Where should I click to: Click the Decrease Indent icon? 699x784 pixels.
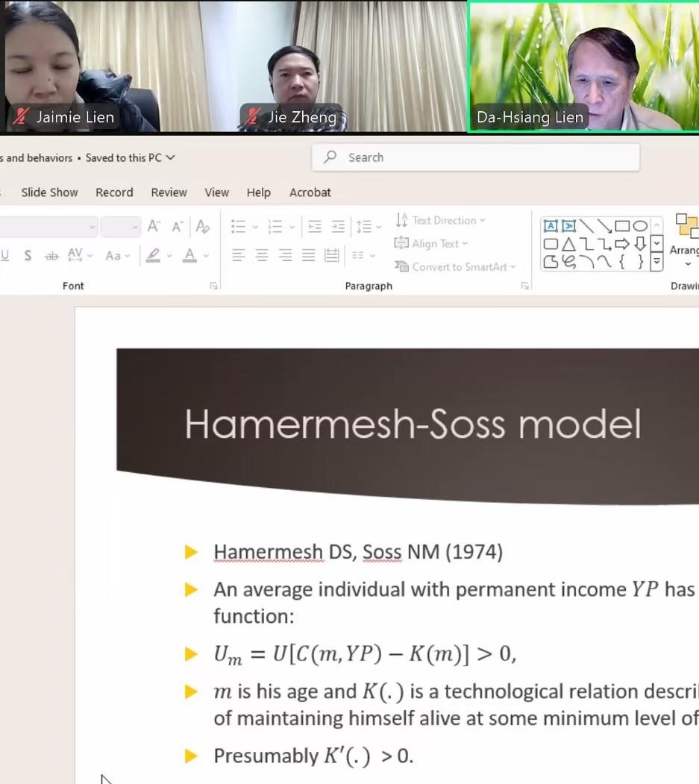315,227
